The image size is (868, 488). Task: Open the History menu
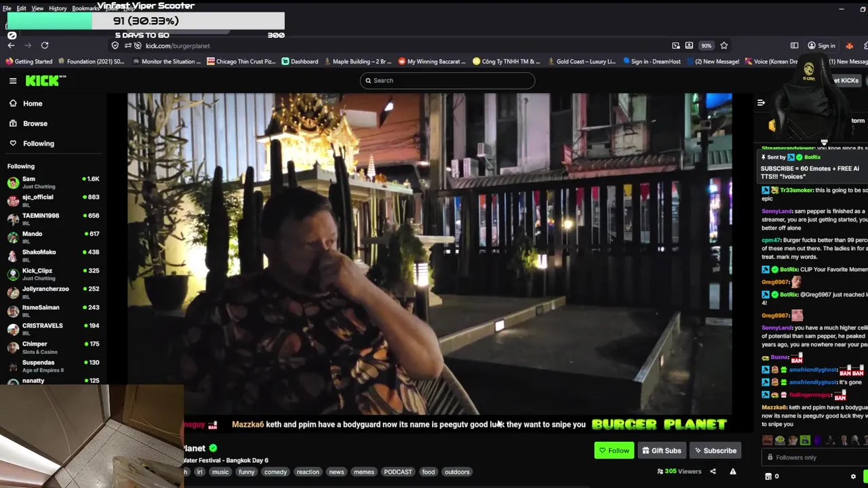[x=58, y=8]
